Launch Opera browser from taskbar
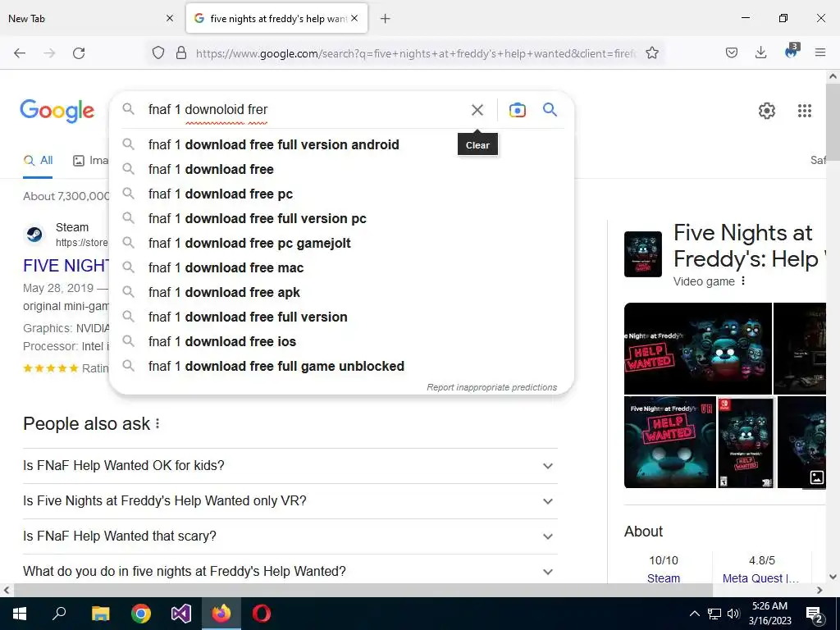840x630 pixels. [262, 614]
